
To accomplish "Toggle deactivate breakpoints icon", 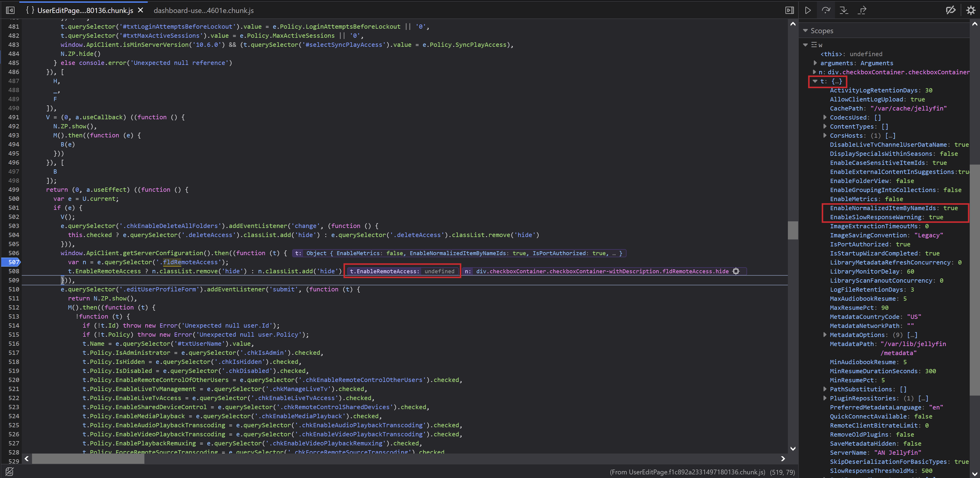I will [x=950, y=10].
